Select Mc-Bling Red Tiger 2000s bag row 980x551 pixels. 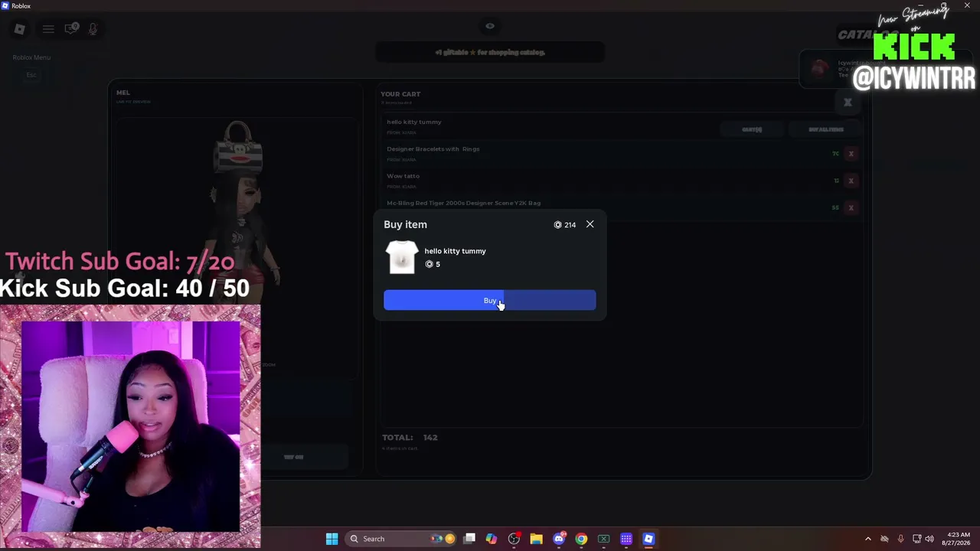[x=622, y=207]
